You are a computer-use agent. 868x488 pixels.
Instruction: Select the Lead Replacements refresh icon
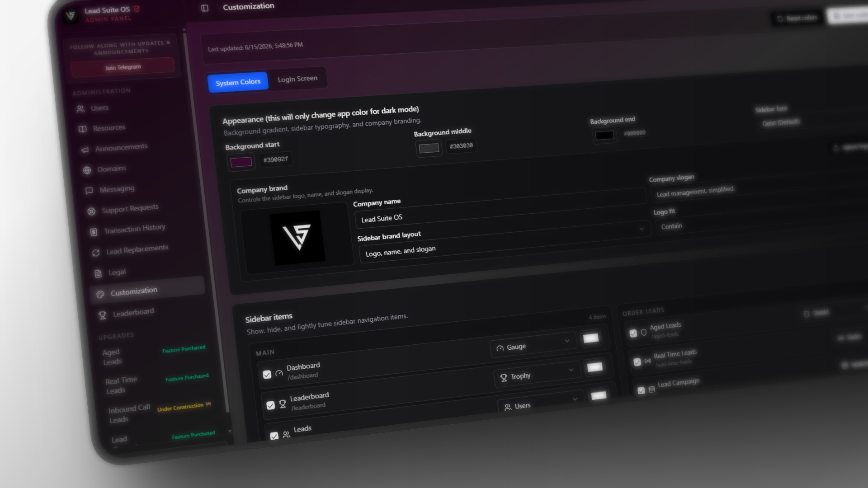[96, 253]
